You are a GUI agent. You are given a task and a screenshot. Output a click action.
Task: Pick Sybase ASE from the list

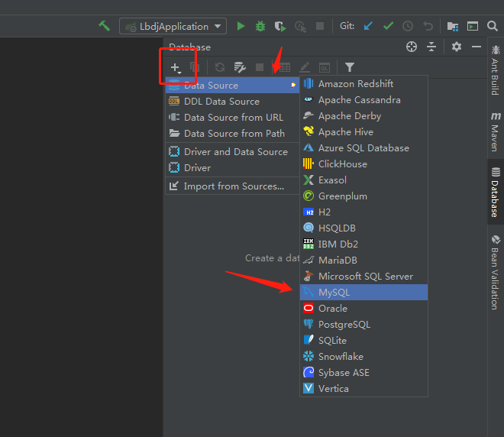click(x=363, y=373)
